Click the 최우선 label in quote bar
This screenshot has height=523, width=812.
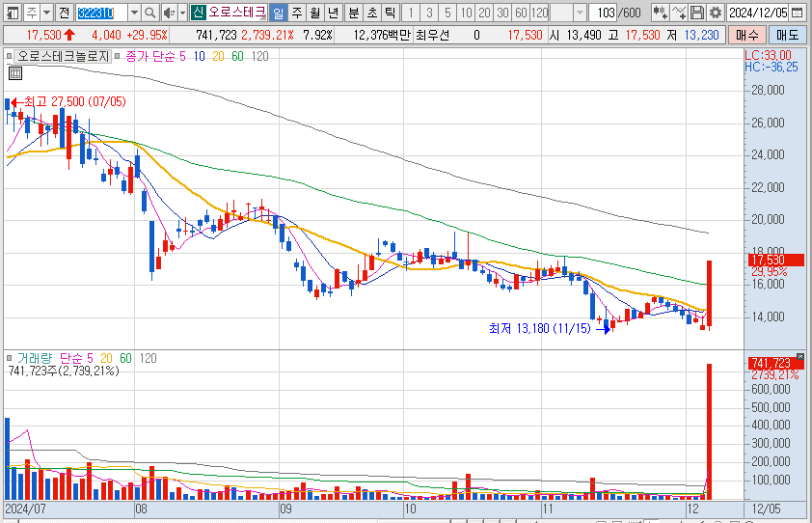click(432, 36)
